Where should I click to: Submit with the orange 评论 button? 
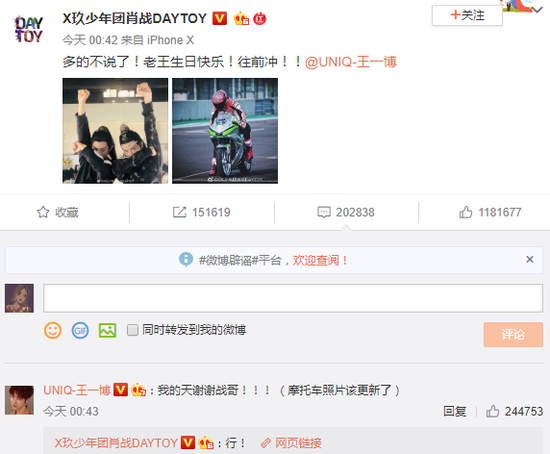point(513,335)
